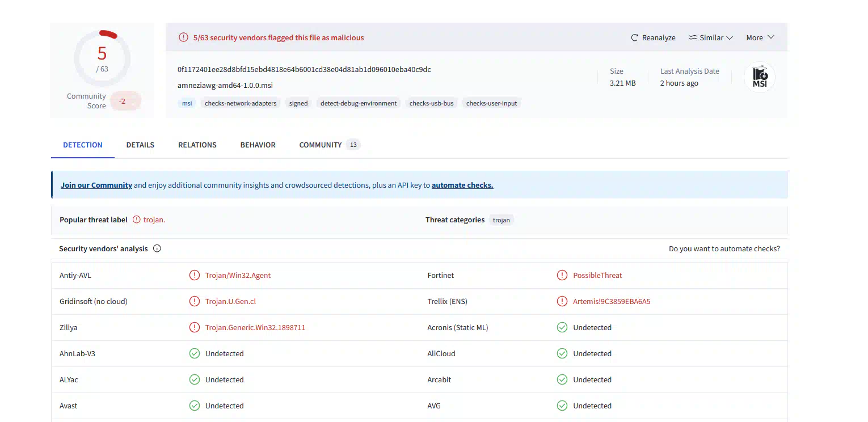The width and height of the screenshot is (868, 422).
Task: Click the Reanalyze refresh icon
Action: pos(635,38)
